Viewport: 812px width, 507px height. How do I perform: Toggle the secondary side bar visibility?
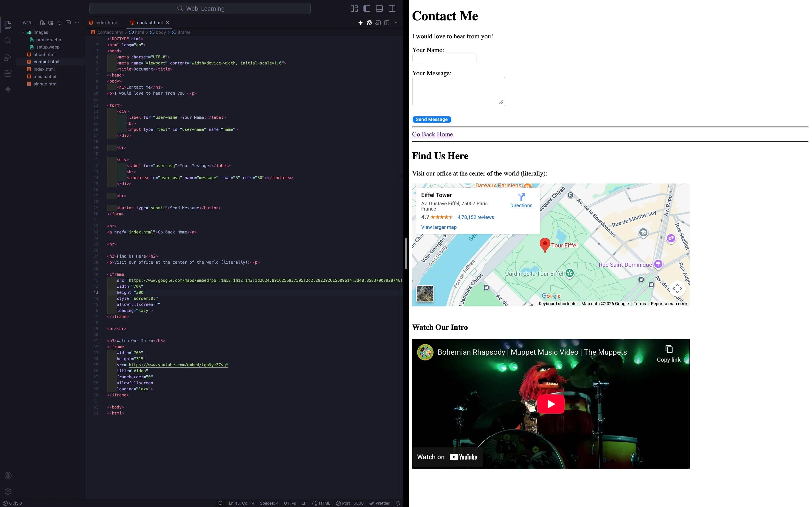[x=391, y=8]
